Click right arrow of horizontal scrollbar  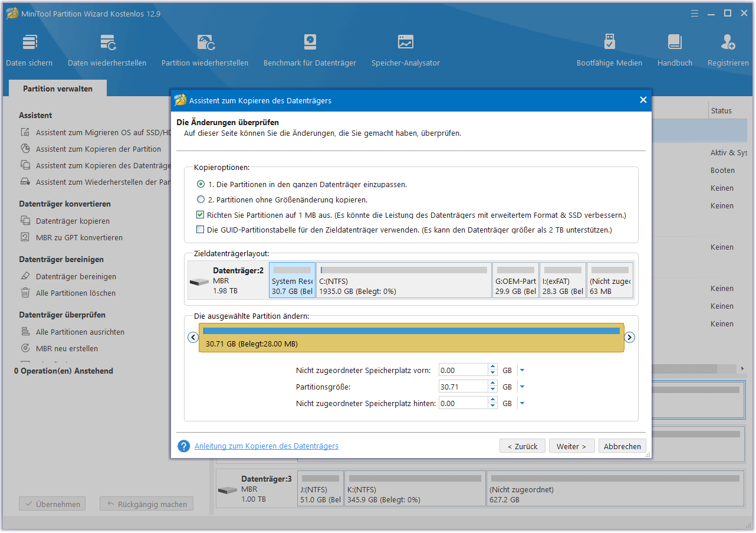pyautogui.click(x=742, y=369)
